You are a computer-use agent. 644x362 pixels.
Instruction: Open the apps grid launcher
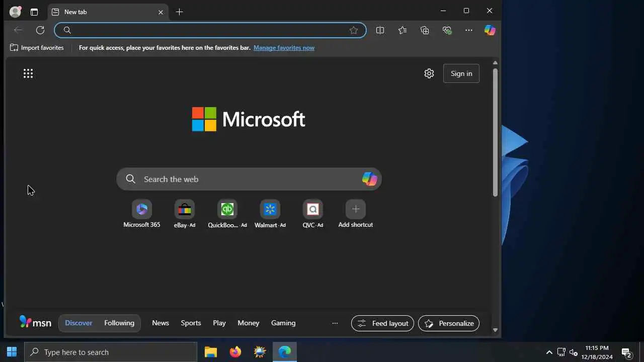click(x=28, y=73)
